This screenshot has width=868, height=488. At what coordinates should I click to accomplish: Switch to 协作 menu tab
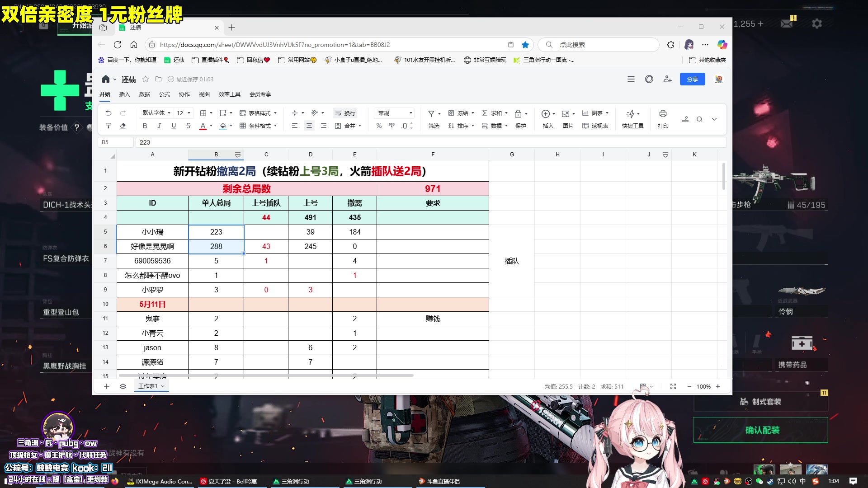(184, 94)
